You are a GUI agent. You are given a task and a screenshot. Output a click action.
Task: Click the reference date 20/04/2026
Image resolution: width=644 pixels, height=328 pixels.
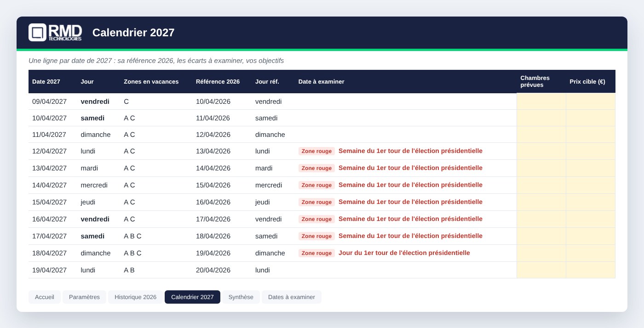coord(213,270)
